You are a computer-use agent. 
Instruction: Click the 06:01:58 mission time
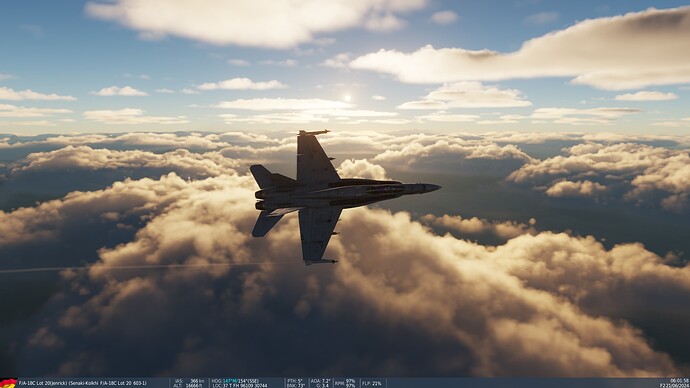click(680, 381)
